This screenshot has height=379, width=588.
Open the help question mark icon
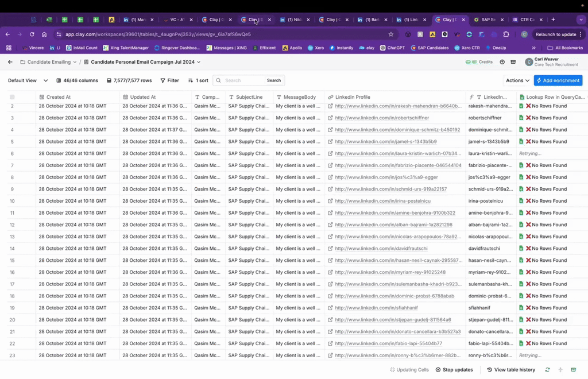pyautogui.click(x=502, y=62)
